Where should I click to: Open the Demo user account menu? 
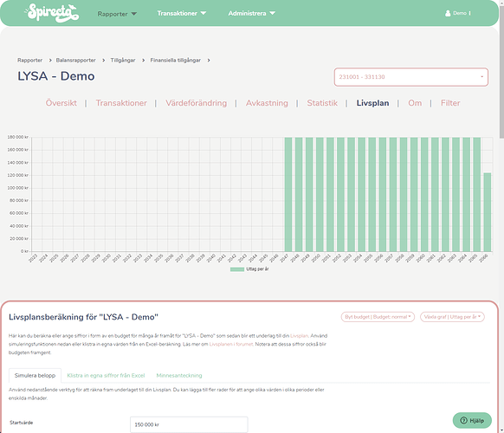458,13
